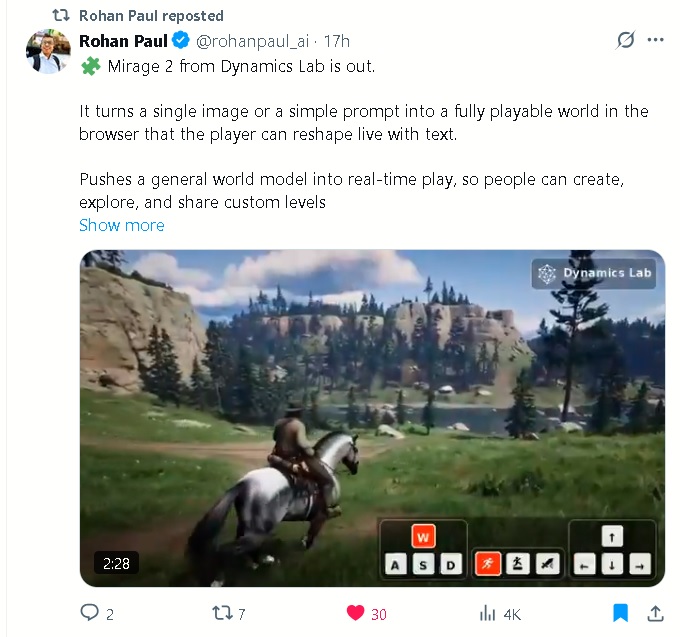The width and height of the screenshot is (695, 637).
Task: Click the Rohan Paul display name
Action: (123, 41)
